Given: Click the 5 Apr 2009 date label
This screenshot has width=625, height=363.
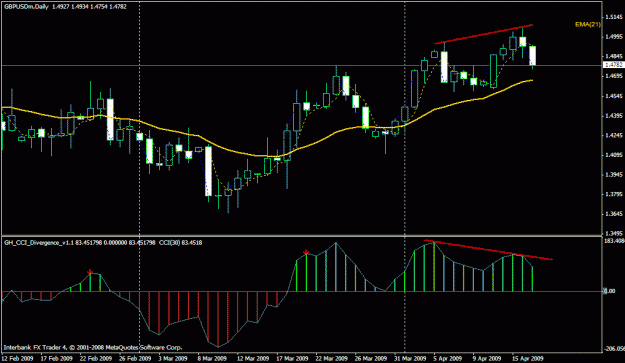Looking at the screenshot, I should tap(448, 358).
